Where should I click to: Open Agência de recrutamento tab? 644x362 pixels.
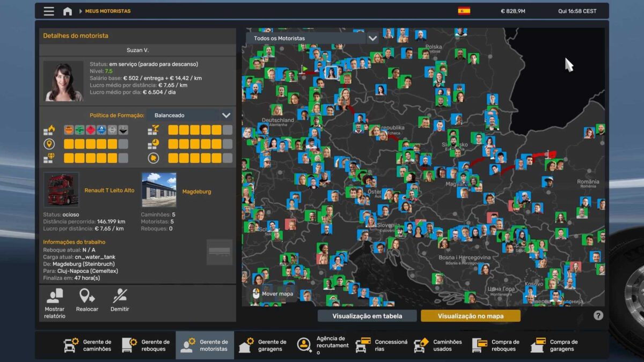click(x=321, y=345)
